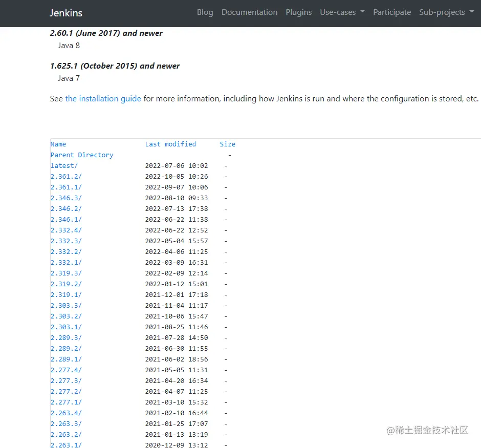The height and width of the screenshot is (448, 481).
Task: Open the 2.277.4/ directory
Action: pyautogui.click(x=66, y=370)
